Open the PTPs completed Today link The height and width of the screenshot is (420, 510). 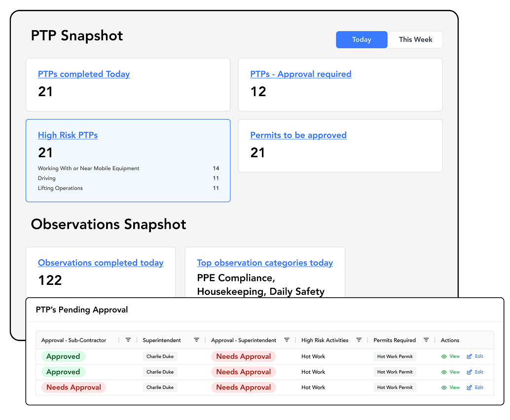click(84, 74)
